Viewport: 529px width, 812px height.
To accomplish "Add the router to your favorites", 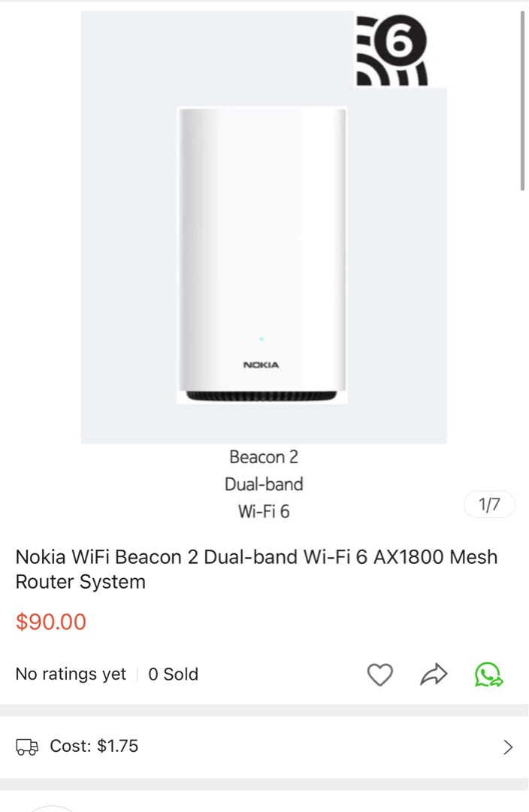I will pyautogui.click(x=380, y=674).
